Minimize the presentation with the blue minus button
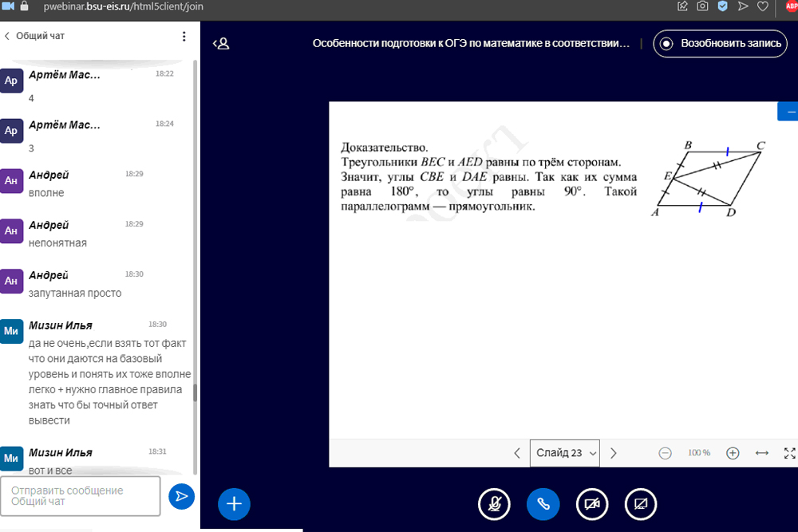This screenshot has width=798, height=532. [x=790, y=112]
